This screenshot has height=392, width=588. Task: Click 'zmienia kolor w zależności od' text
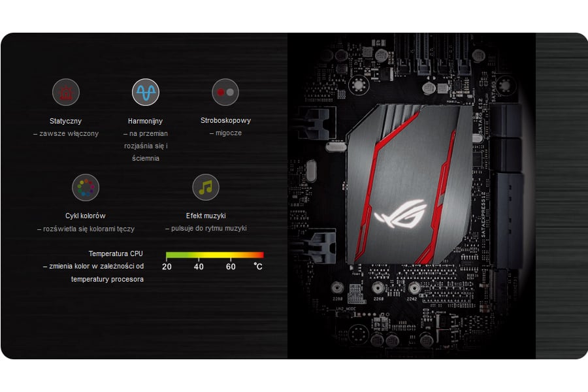pyautogui.click(x=97, y=266)
